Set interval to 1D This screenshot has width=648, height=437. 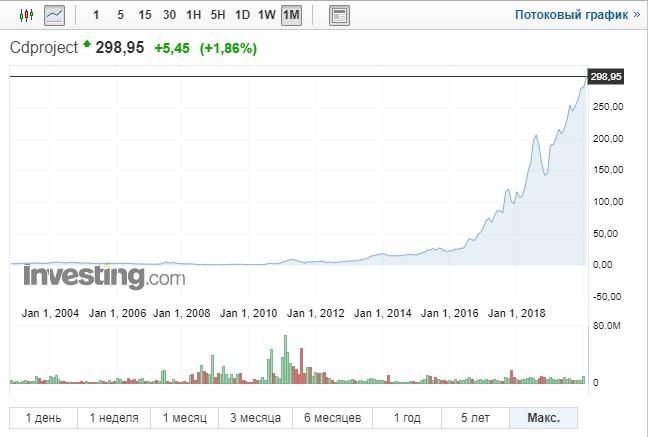242,15
